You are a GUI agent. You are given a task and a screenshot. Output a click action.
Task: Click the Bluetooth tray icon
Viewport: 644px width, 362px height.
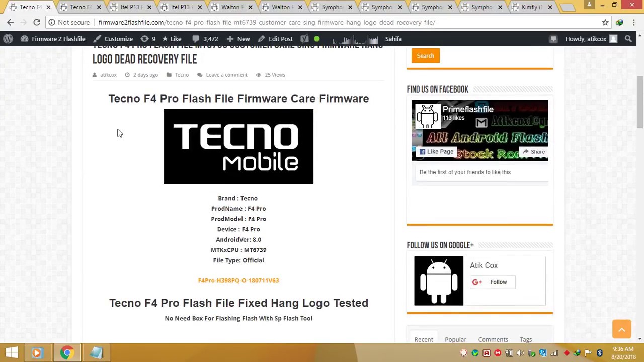599,353
